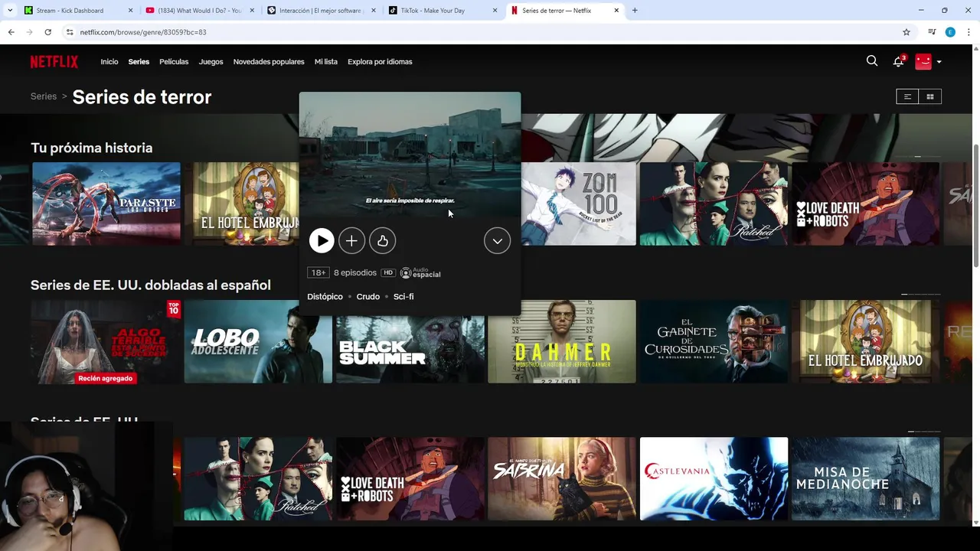Open Dahmer thumbnail
This screenshot has height=551, width=980.
tap(562, 341)
